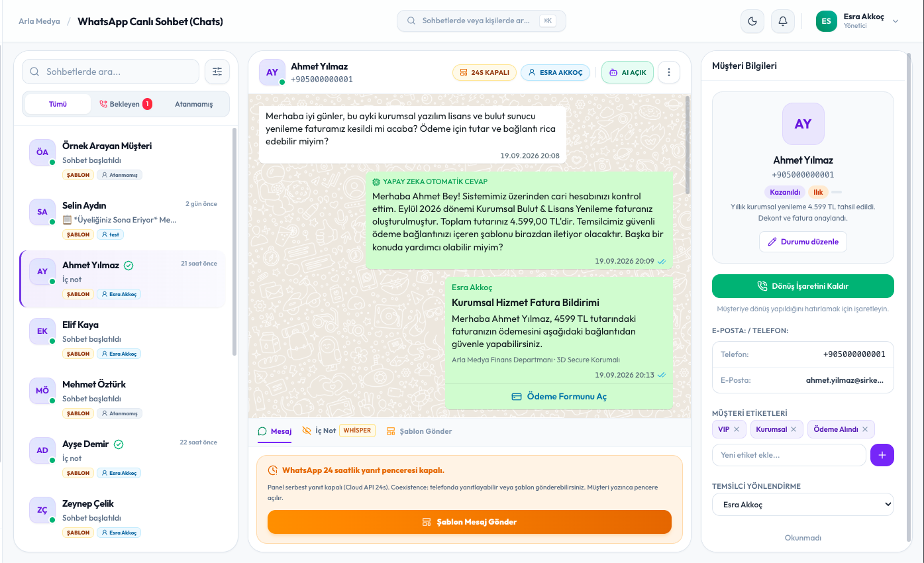924x563 pixels.
Task: Click ŞABLON tag under Elif Kaya
Action: [79, 354]
